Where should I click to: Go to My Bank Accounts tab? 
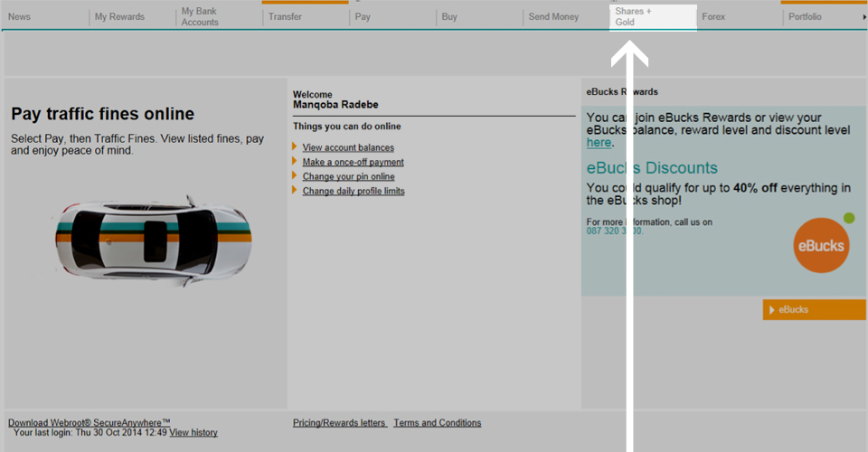click(x=200, y=17)
